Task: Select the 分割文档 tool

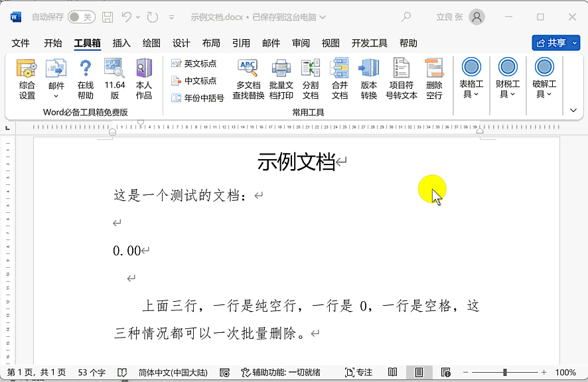Action: click(x=311, y=79)
